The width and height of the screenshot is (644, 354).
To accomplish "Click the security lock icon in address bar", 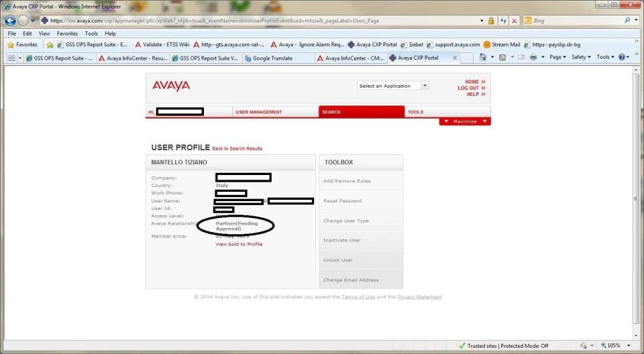I will pyautogui.click(x=491, y=21).
